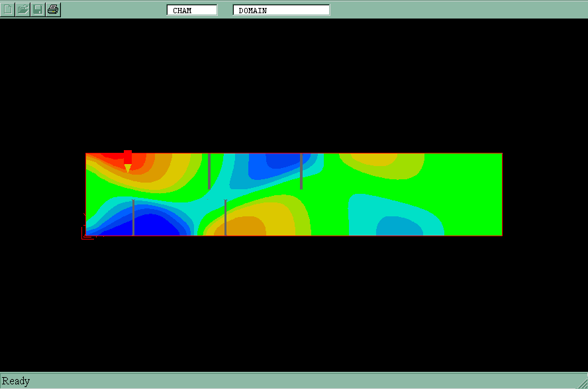
Task: Pick the left baffle hanging from top
Action: [209, 171]
